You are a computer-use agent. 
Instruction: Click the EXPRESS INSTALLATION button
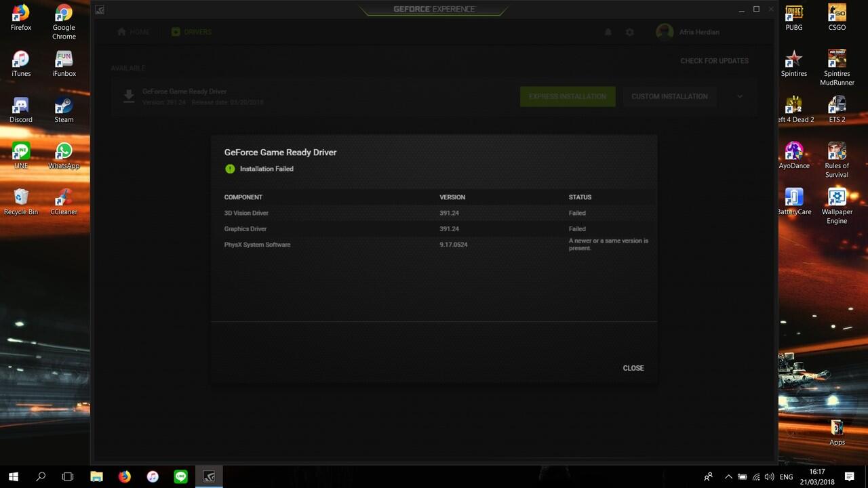tap(568, 96)
